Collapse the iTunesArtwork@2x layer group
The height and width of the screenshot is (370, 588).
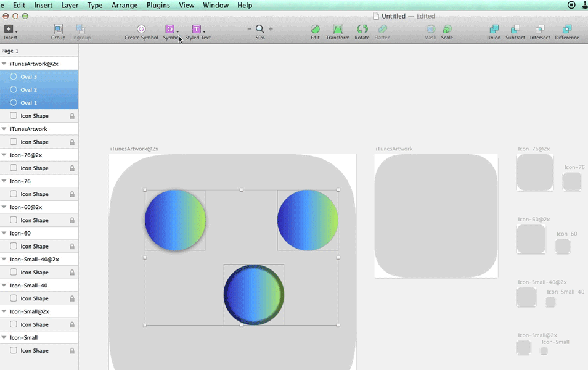[5, 63]
